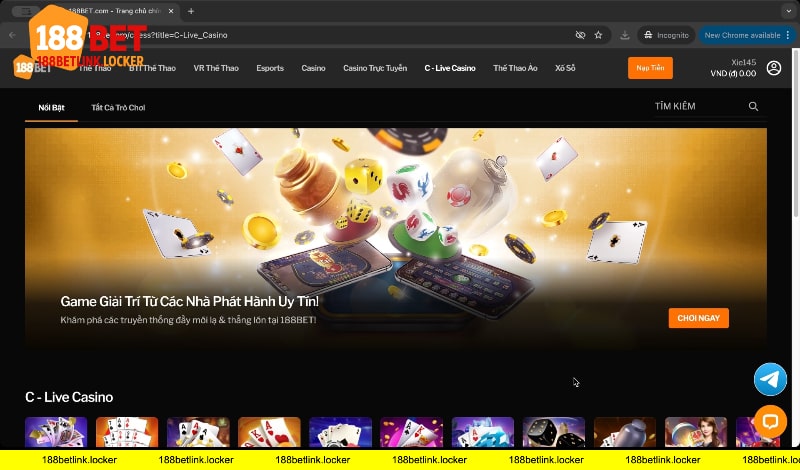Switch to Tất Cả Trò Chơi tab
The image size is (800, 470).
pyautogui.click(x=118, y=107)
